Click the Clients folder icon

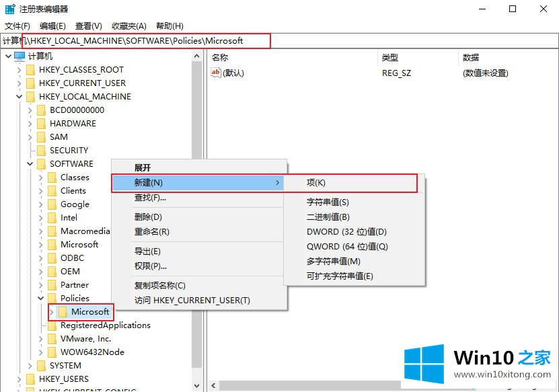click(52, 191)
